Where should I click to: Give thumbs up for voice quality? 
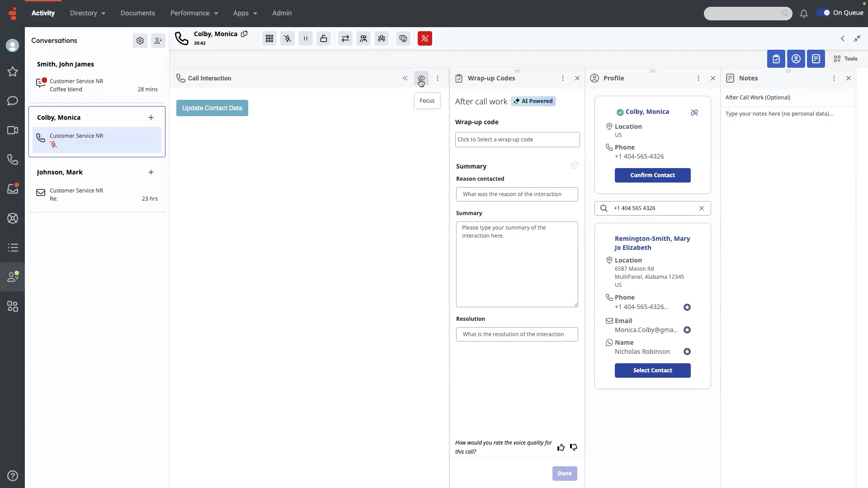pos(561,447)
